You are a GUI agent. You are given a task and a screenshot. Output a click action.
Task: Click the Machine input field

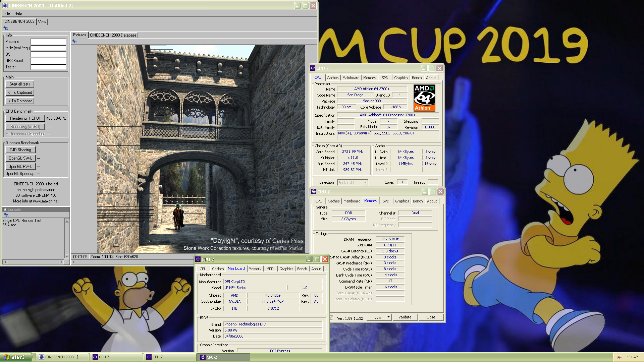[x=49, y=42]
